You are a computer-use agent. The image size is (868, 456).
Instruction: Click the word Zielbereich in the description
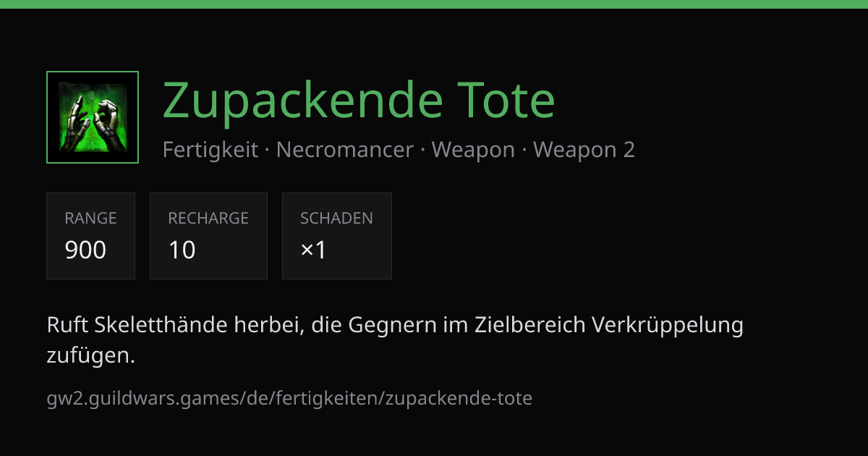click(530, 325)
